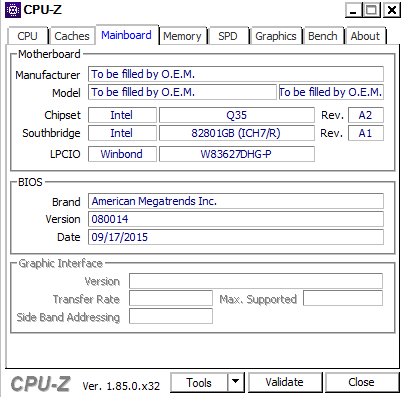Click the Side Band Addressing field

click(171, 316)
